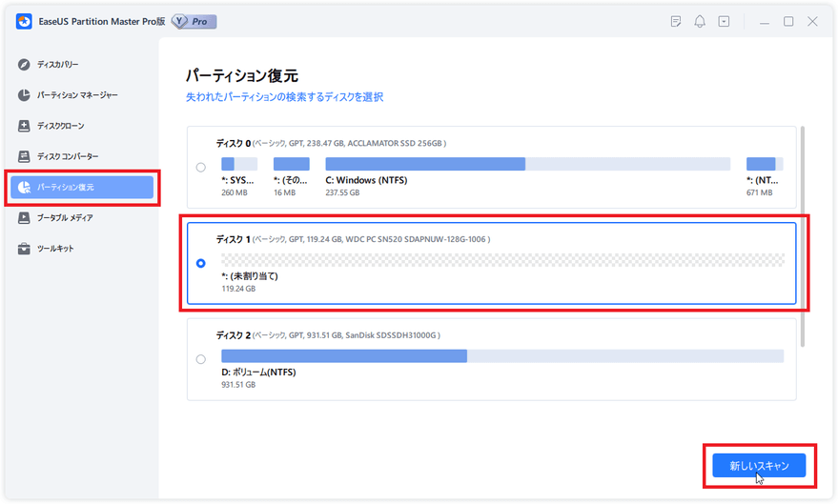Open Partition Manager via its pie icon
The image size is (838, 504).
tap(25, 95)
